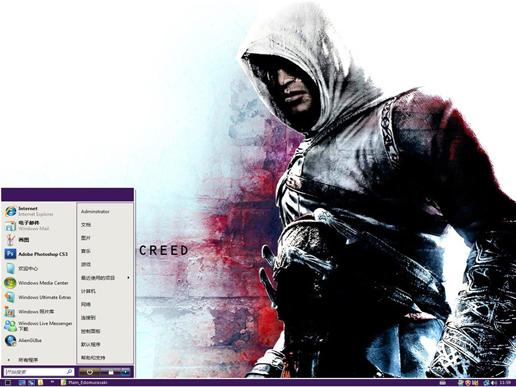This screenshot has height=387, width=516.
Task: Open Internet Explorer from the Start menu
Action: (38, 211)
